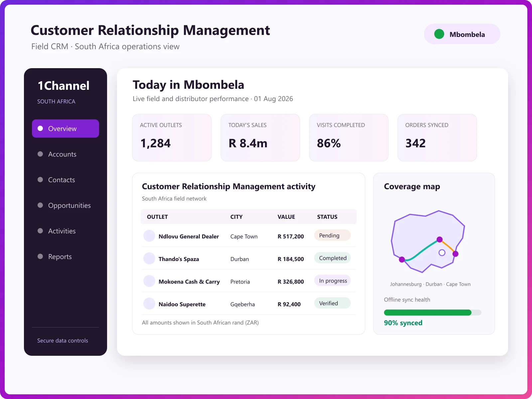
Task: Sort by the STATUS column header
Action: pos(327,217)
